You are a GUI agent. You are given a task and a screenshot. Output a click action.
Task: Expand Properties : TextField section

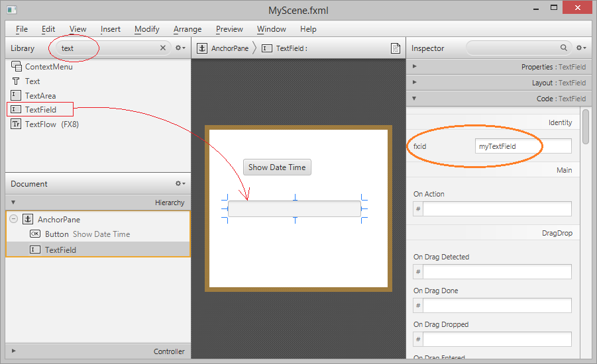coord(414,66)
